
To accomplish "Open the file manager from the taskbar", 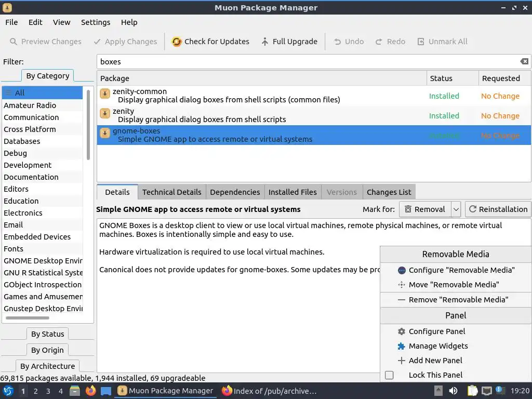I will pos(75,391).
